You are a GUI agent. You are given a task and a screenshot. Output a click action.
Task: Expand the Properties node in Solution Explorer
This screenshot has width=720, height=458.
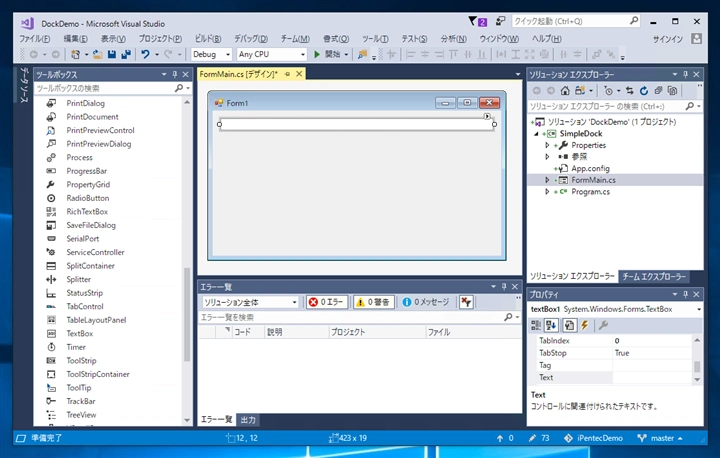[547, 145]
